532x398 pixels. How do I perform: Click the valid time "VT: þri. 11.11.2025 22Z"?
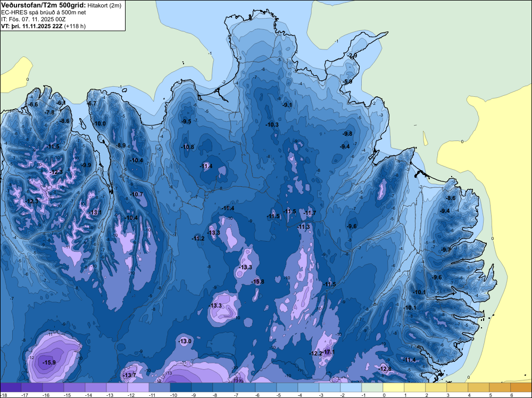tap(31, 26)
